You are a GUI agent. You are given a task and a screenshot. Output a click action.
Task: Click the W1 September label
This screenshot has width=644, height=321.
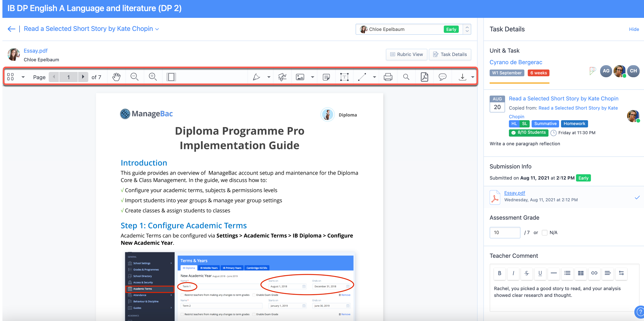507,73
